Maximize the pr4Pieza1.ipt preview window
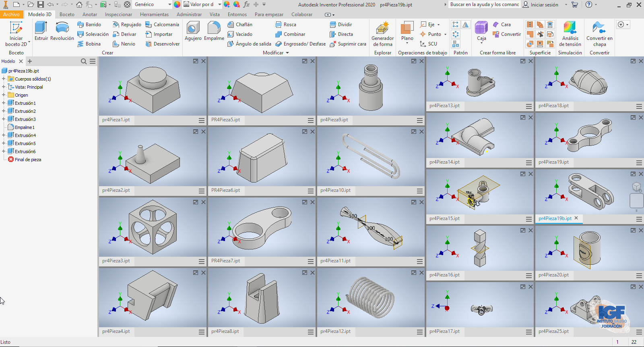 point(196,61)
